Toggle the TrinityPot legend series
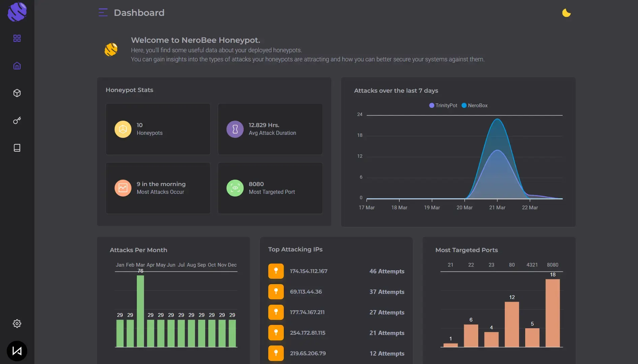The image size is (638, 364). click(443, 105)
